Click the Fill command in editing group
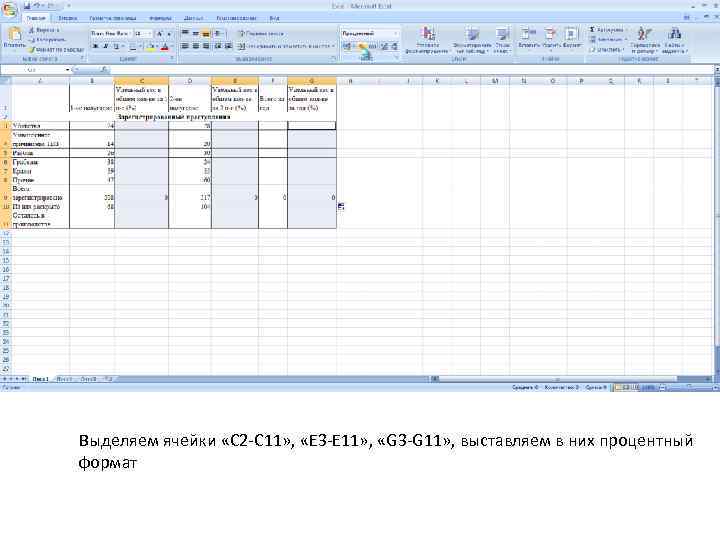Screen dimensions: 720x540 (608, 39)
